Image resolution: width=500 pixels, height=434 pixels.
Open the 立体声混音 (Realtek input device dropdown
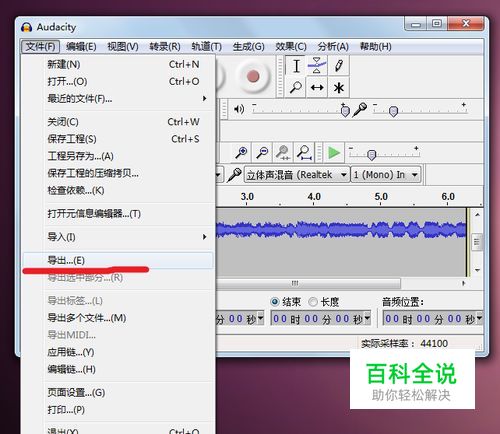(x=297, y=174)
